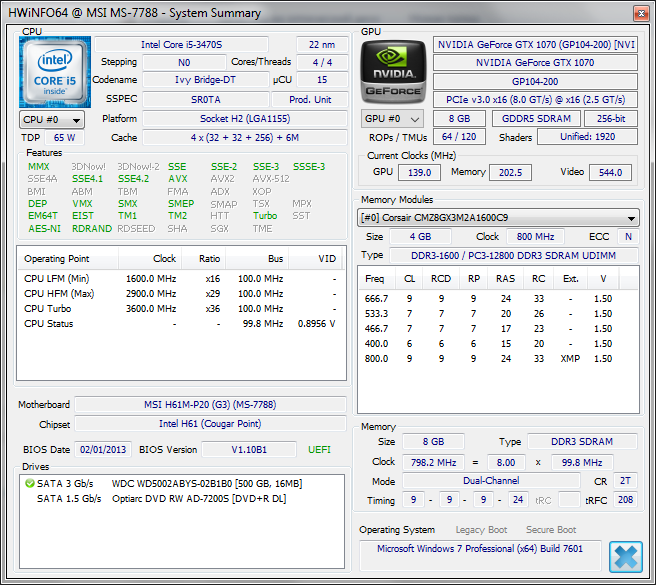
Task: Select the 533.3 memory timing row
Action: (x=498, y=314)
